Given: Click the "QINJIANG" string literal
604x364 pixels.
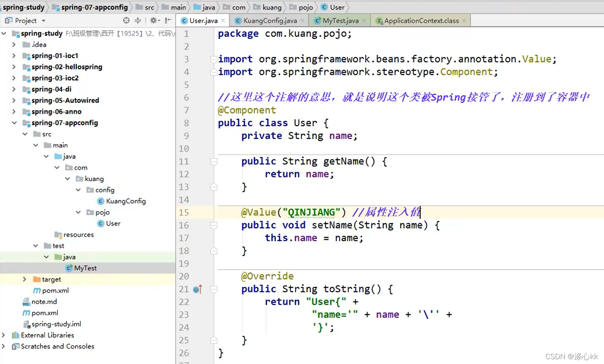Looking at the screenshot, I should [x=311, y=212].
